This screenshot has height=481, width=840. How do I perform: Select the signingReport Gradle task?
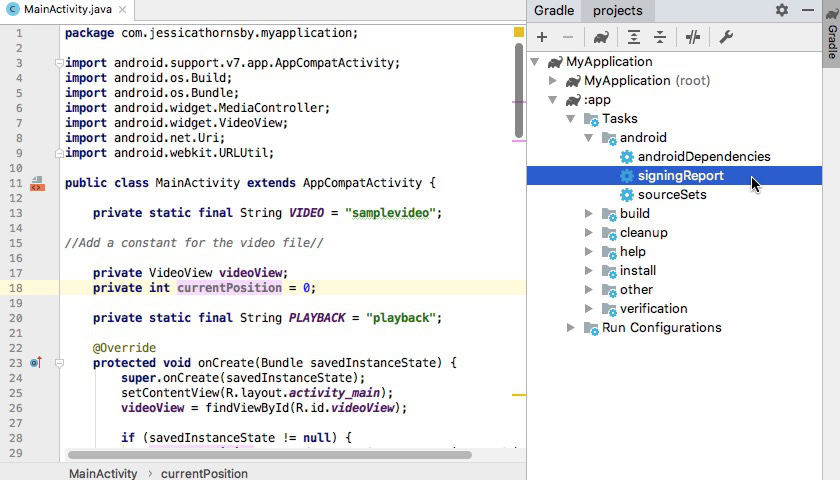680,176
